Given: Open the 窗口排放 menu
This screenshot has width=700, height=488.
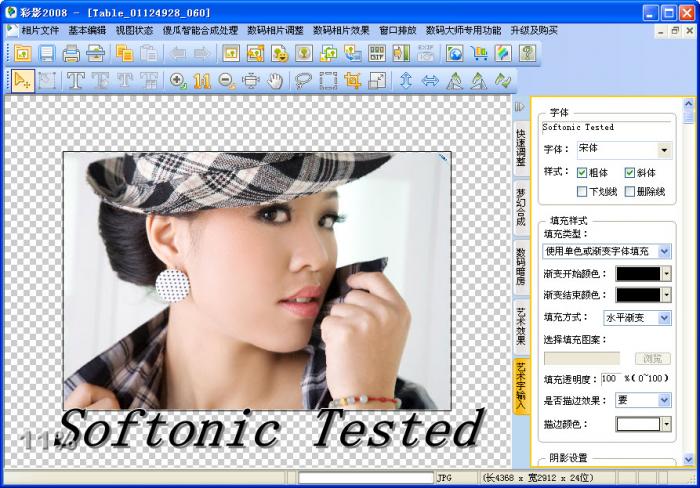Looking at the screenshot, I should (397, 30).
